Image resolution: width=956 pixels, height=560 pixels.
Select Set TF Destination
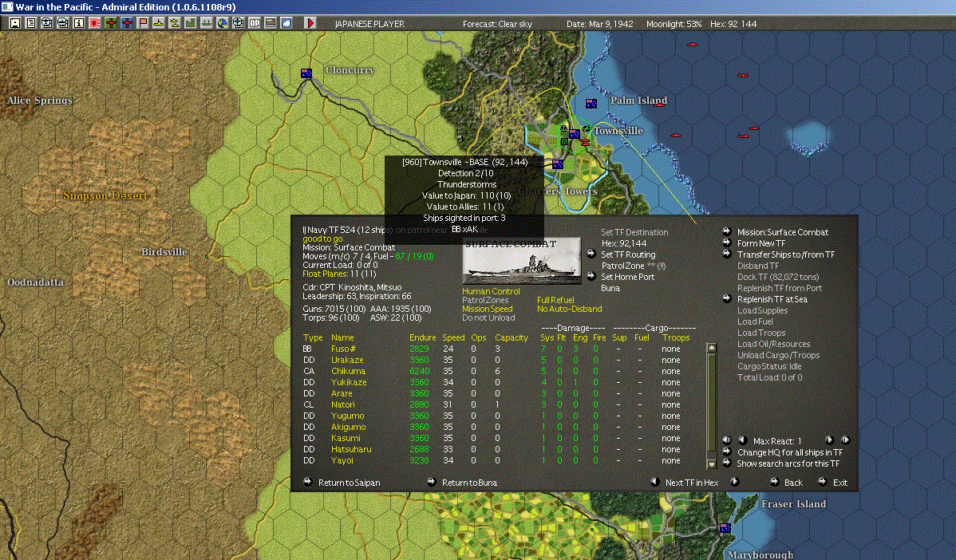(x=634, y=232)
